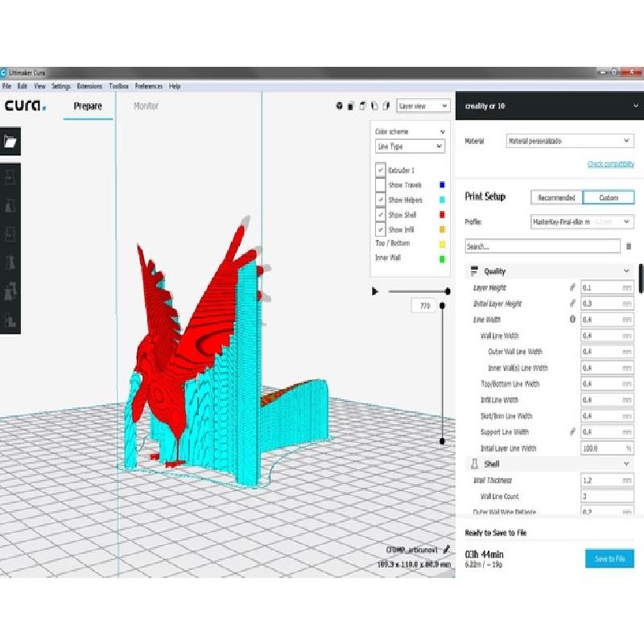This screenshot has width=644, height=644.
Task: Open the Edit menu
Action: click(23, 86)
